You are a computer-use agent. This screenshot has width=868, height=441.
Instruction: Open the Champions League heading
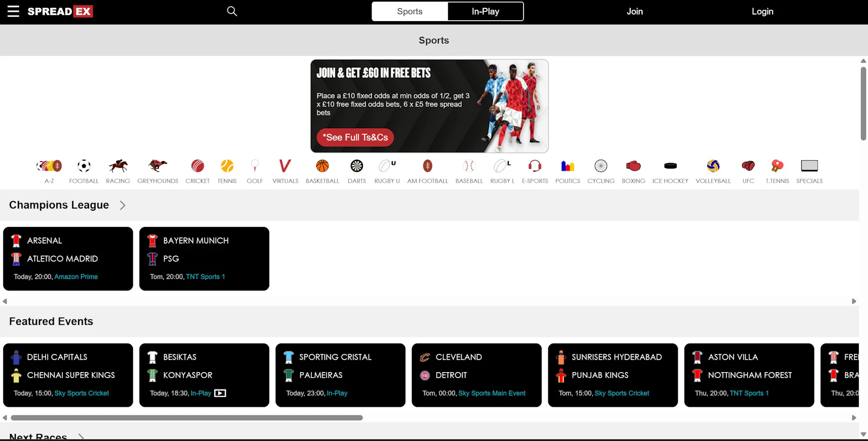coord(59,205)
